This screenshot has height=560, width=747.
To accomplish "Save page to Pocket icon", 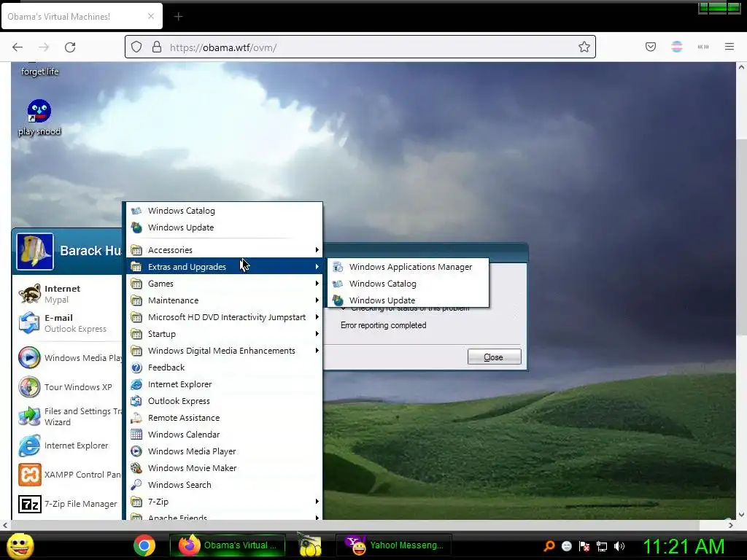I will pos(650,47).
